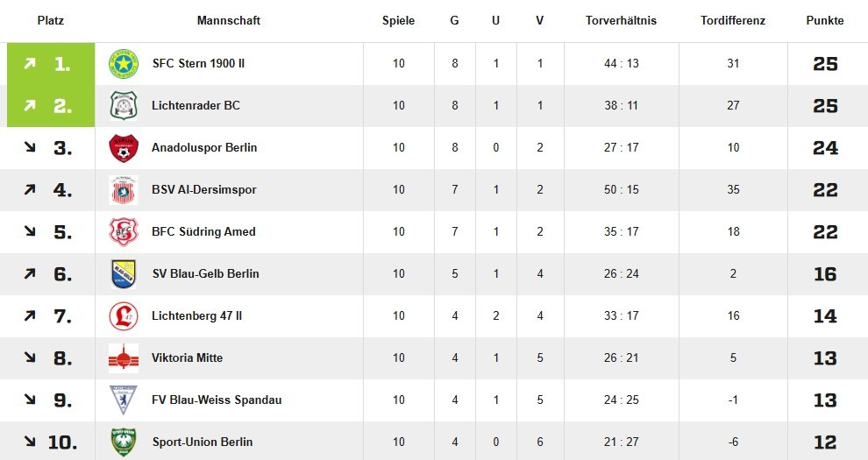Click the Torverhältnis column header
The height and width of the screenshot is (460, 868).
pyautogui.click(x=621, y=21)
